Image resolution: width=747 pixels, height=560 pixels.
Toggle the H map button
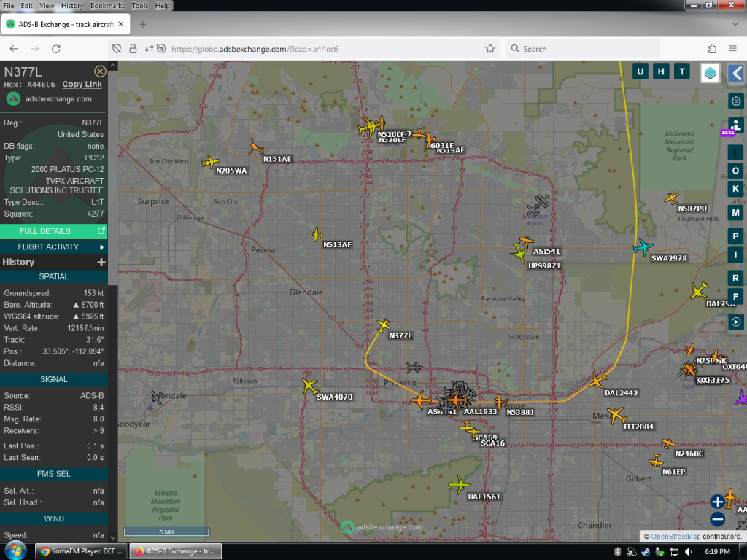click(661, 72)
